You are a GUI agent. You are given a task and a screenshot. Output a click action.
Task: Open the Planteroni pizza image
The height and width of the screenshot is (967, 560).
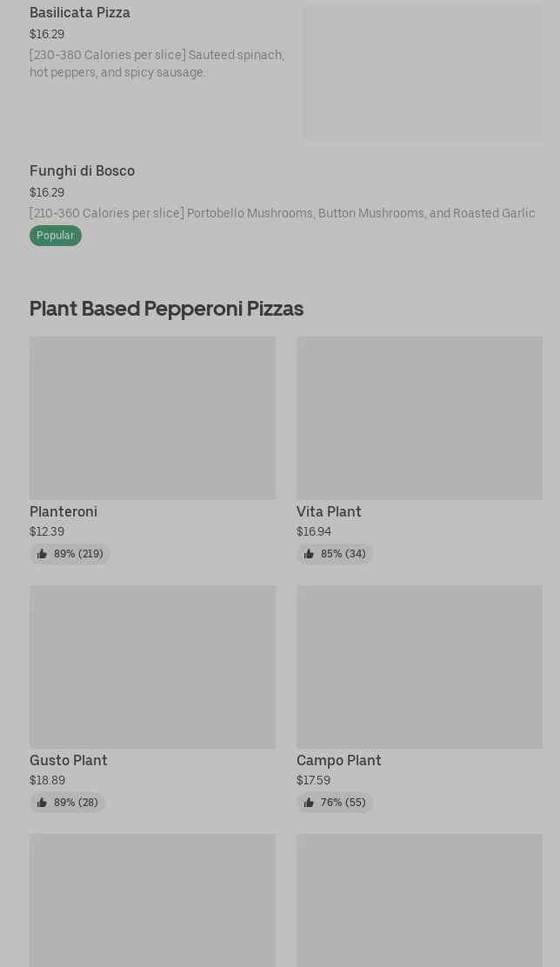(x=152, y=417)
